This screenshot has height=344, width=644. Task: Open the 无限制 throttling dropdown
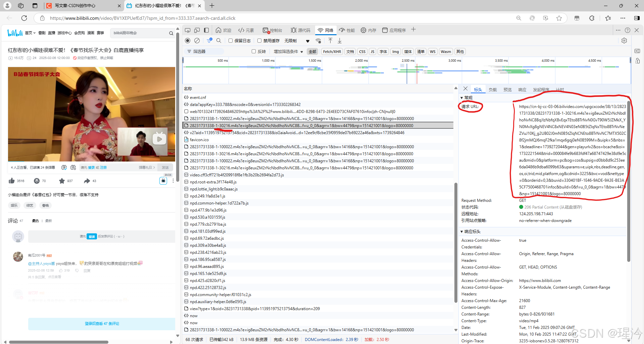(x=297, y=41)
